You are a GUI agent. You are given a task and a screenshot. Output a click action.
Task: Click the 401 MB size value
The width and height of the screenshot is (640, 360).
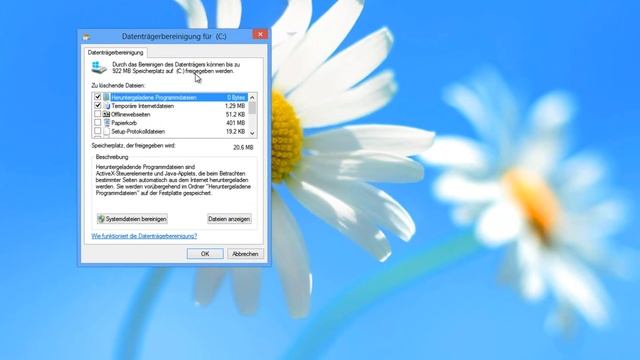[x=236, y=123]
